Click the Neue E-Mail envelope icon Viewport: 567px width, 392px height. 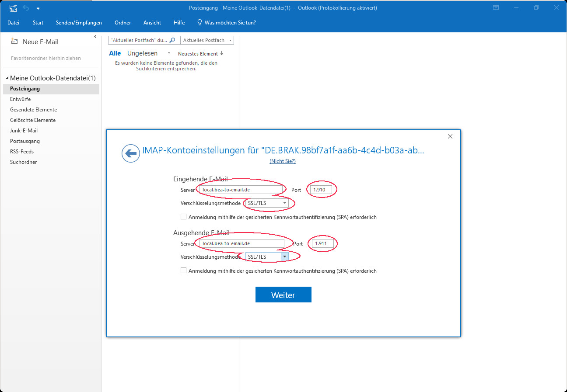click(x=14, y=42)
